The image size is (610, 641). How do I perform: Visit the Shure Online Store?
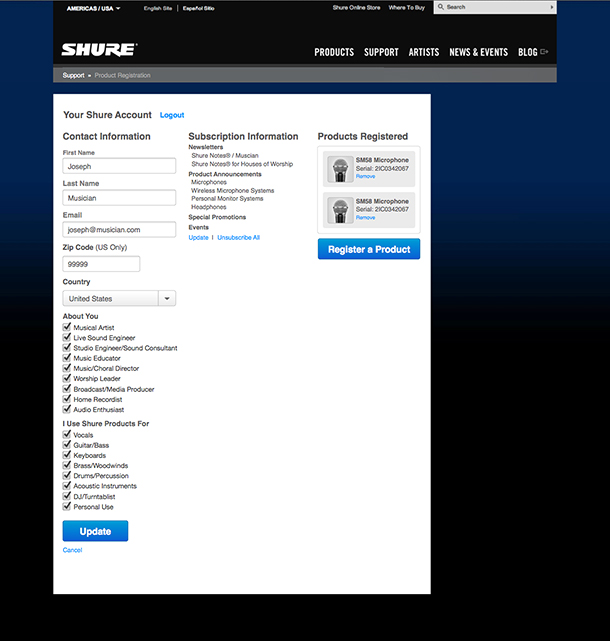tap(356, 7)
